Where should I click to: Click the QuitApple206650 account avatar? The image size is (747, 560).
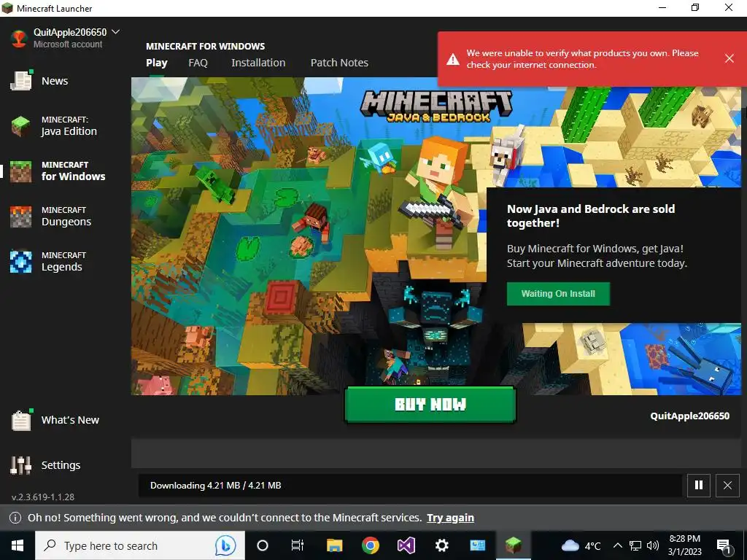click(x=19, y=38)
